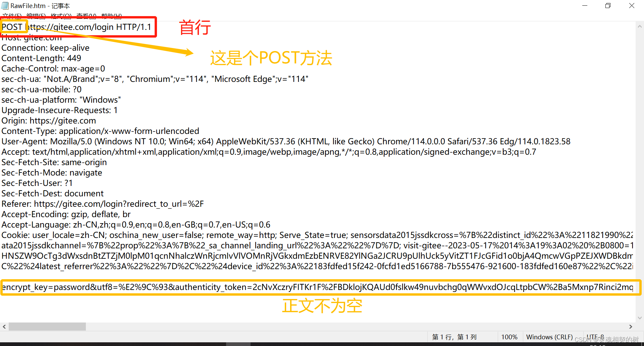This screenshot has height=346, width=644.
Task: Click the 'Cookie: user_locale=zh-CN' line
Action: [317, 235]
